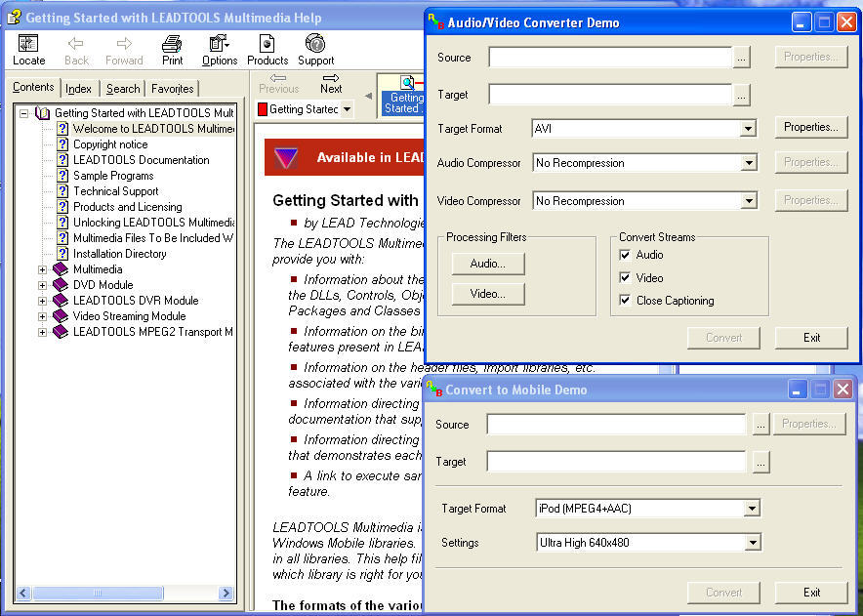Image resolution: width=863 pixels, height=616 pixels.
Task: Uncheck the Video stream checkbox
Action: pyautogui.click(x=625, y=277)
